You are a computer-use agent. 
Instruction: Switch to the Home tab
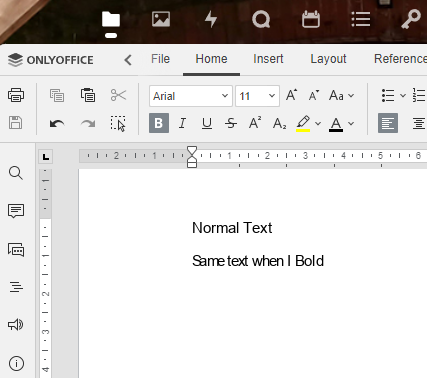[211, 59]
